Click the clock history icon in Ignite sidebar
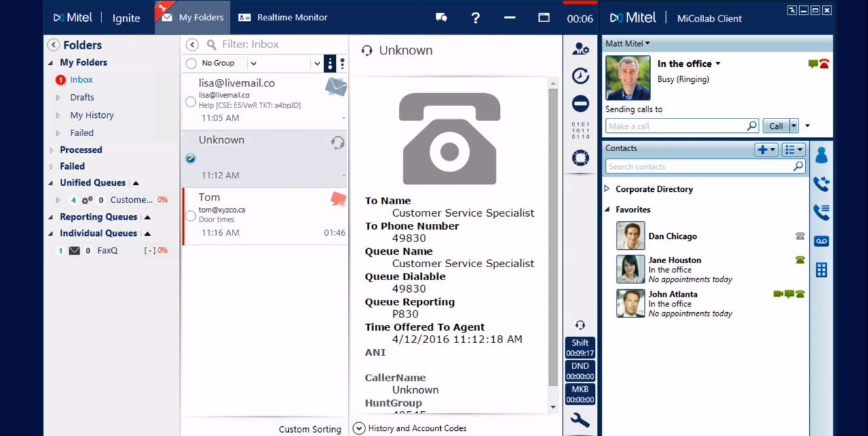868x436 pixels. [x=580, y=76]
